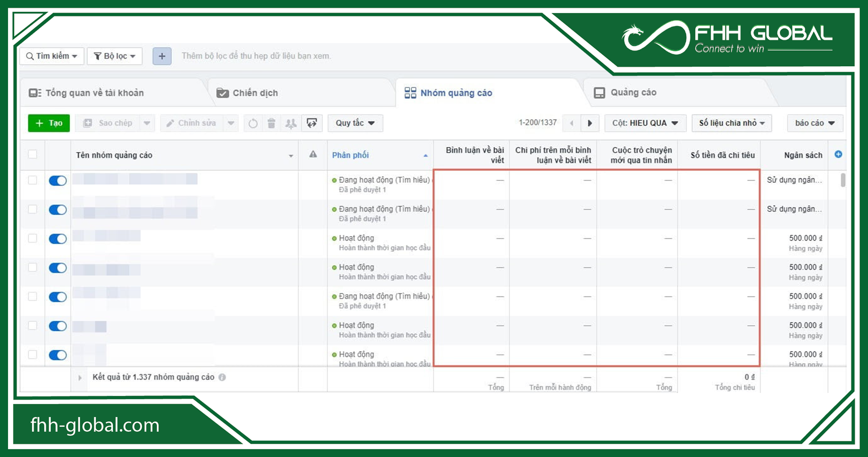Click the green Tạo button
This screenshot has width=868, height=457.
pos(49,123)
